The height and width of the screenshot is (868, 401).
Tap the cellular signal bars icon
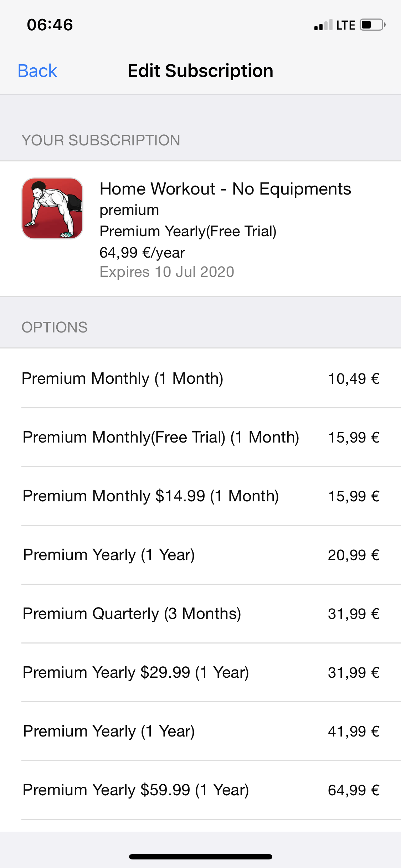(323, 25)
